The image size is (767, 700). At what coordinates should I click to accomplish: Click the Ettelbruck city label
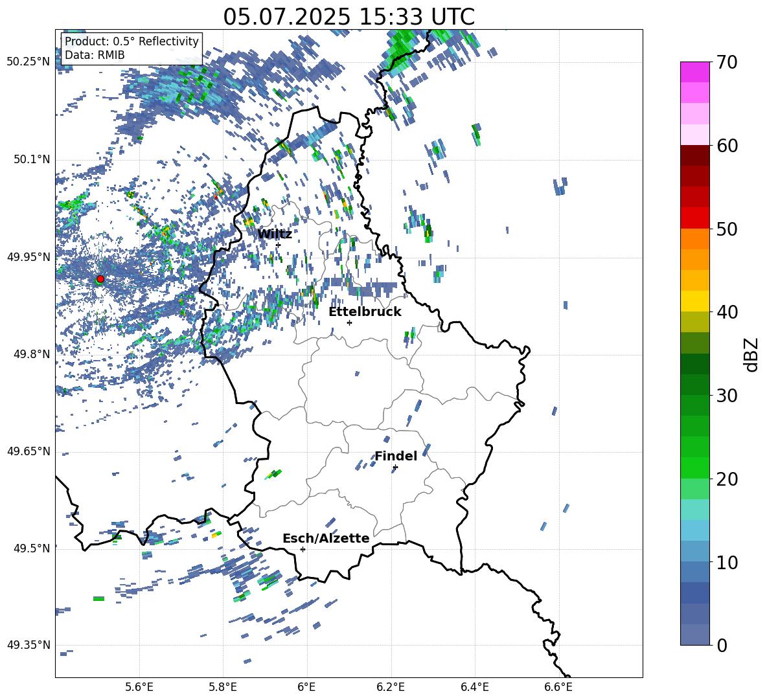[x=365, y=312]
